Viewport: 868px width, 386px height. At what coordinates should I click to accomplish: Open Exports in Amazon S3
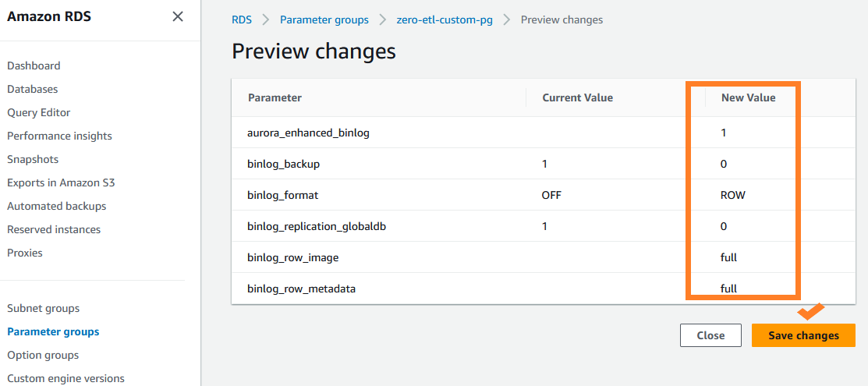click(x=61, y=182)
